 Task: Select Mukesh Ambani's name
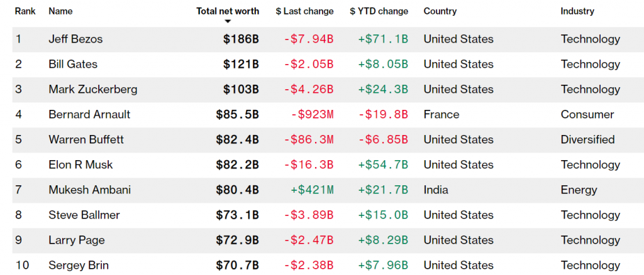pos(90,190)
